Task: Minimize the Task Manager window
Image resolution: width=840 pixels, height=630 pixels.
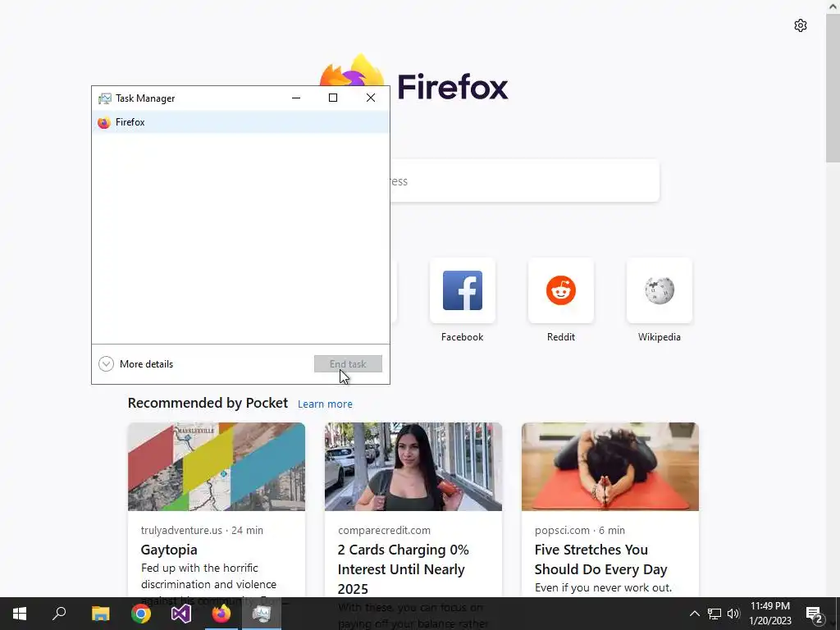Action: point(295,98)
